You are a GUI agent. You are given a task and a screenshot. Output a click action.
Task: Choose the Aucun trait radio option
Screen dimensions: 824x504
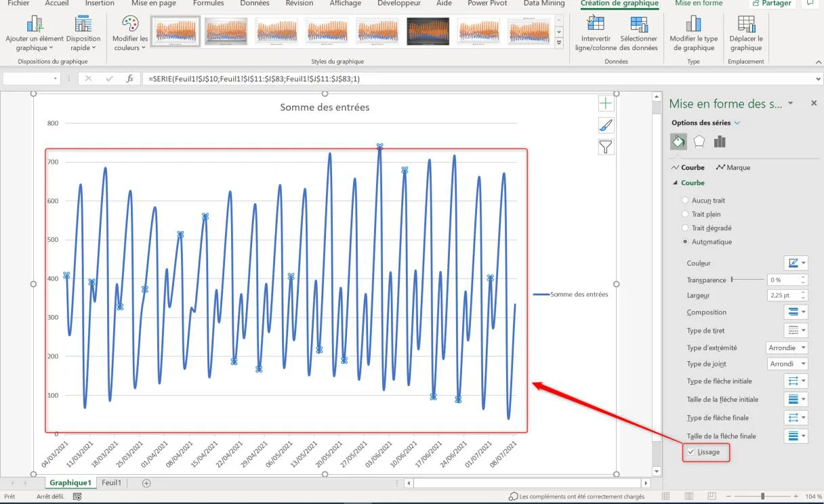click(x=686, y=201)
